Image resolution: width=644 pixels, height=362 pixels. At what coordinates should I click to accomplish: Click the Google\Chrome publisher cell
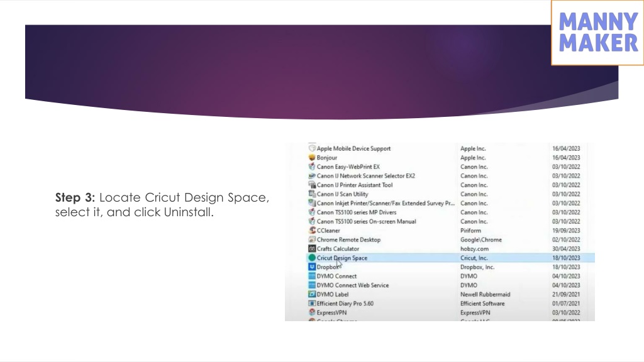tap(481, 239)
